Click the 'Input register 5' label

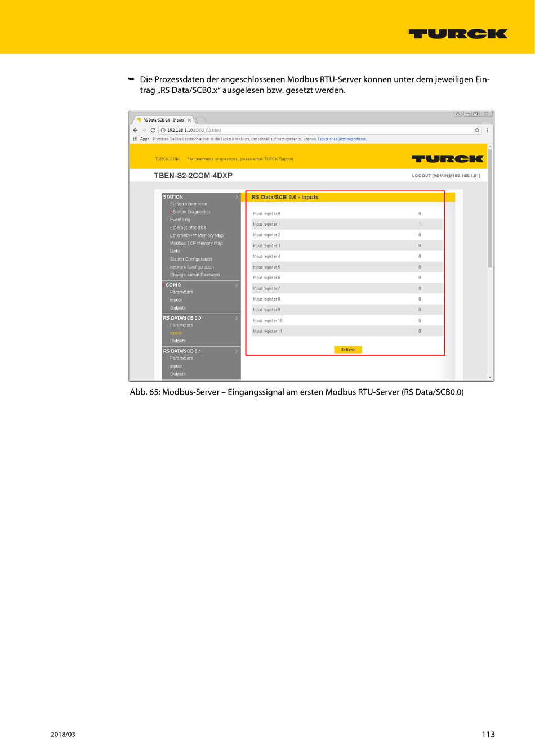[266, 267]
